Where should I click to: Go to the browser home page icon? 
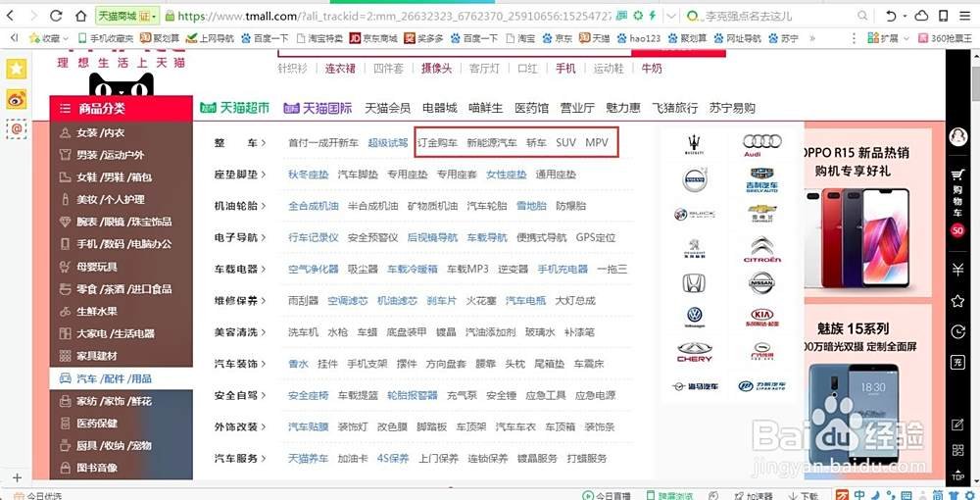point(81,16)
